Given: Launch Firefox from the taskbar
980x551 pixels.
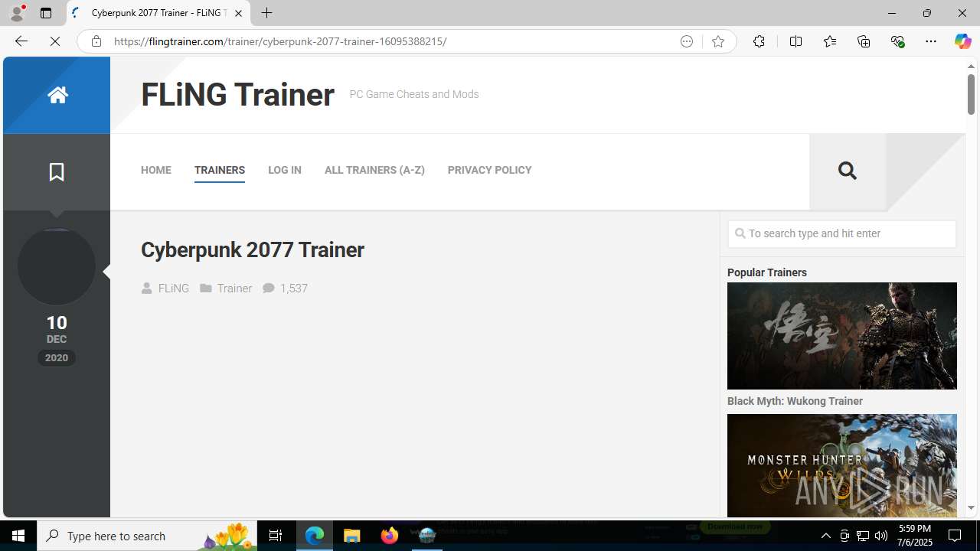Looking at the screenshot, I should click(390, 536).
